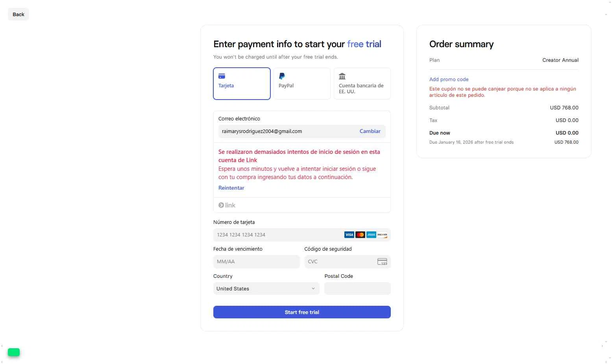Click the Discover card logo
The width and height of the screenshot is (612, 364).
click(x=382, y=235)
